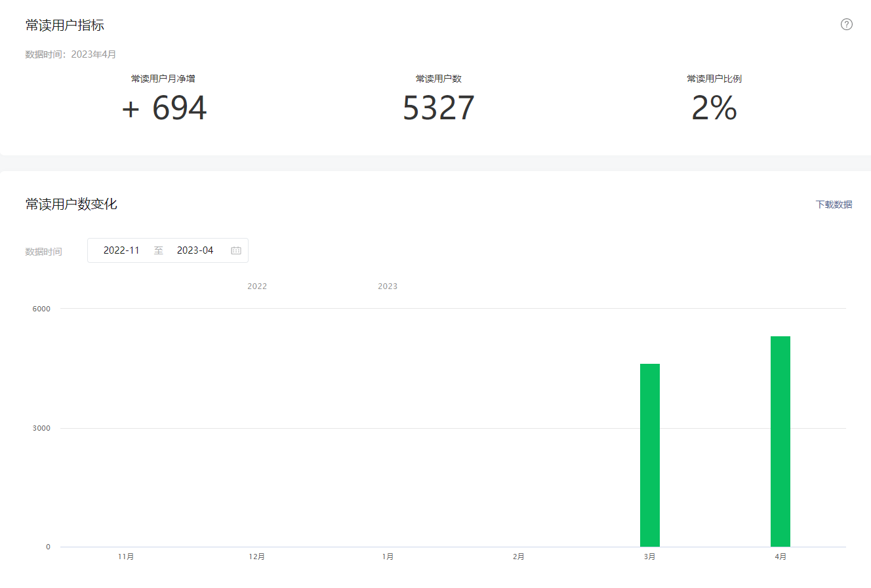Click the 2023 year label above the chart
Screen dimensions: 871x588
388,286
